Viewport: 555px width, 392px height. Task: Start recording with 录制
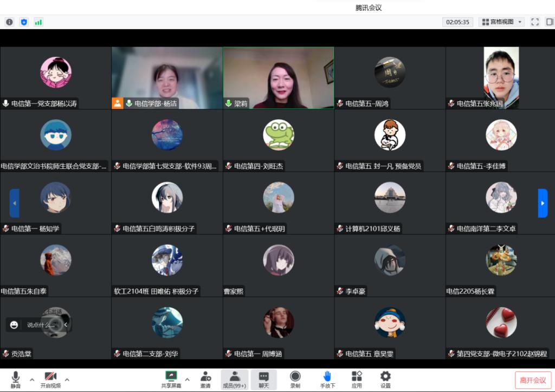coord(295,380)
